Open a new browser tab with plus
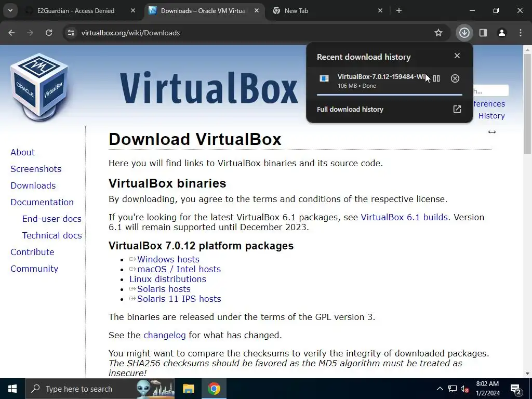This screenshot has width=532, height=399. tap(399, 11)
